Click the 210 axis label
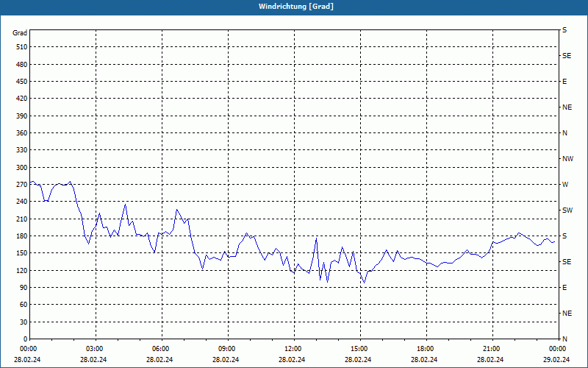This screenshot has width=588, height=368. [x=22, y=219]
